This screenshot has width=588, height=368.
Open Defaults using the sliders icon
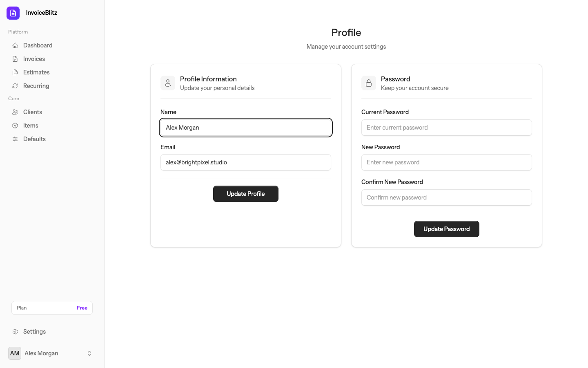pyautogui.click(x=15, y=139)
